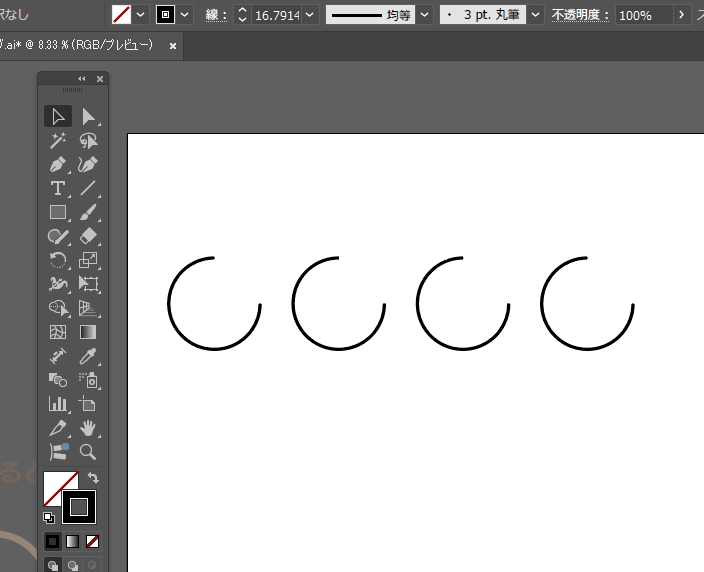This screenshot has width=704, height=572.
Task: Select the Free Transform tool
Action: click(x=88, y=284)
